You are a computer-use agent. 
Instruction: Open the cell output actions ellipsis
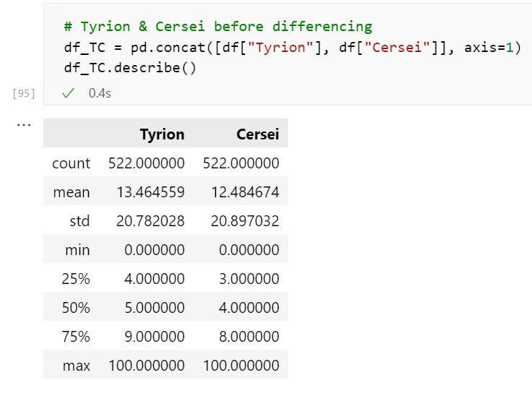(x=24, y=125)
